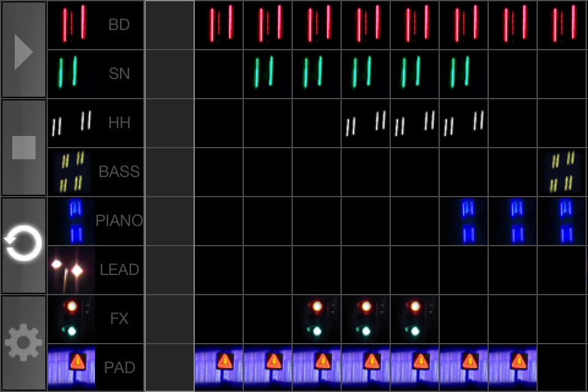Toggle the rightmost filled FX pattern cell
This screenshot has width=588, height=392.
click(x=415, y=318)
